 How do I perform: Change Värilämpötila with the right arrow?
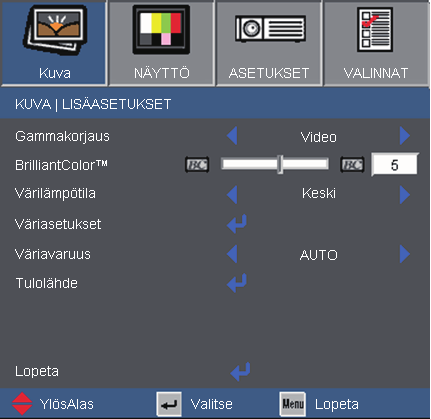pyautogui.click(x=405, y=195)
